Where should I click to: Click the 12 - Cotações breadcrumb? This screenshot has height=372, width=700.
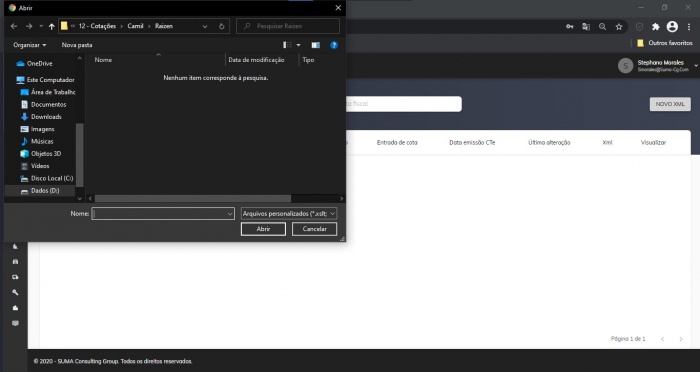(x=97, y=26)
